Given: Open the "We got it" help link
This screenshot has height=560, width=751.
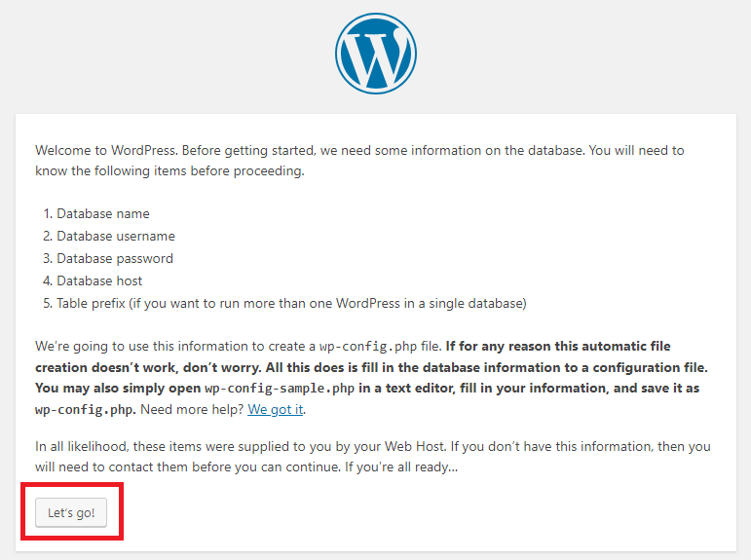Looking at the screenshot, I should point(276,410).
